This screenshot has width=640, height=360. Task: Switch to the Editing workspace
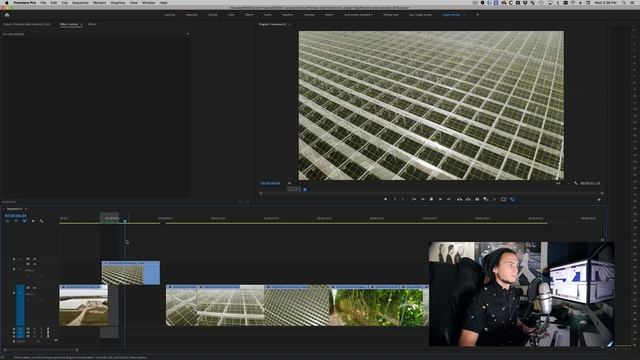213,15
